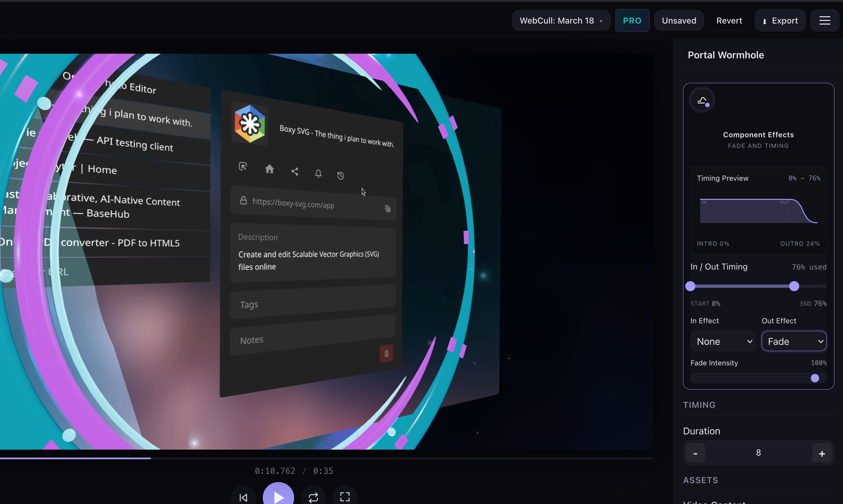Screen dimensions: 843x504
Task: Click the Duration label
Action: click(x=701, y=431)
